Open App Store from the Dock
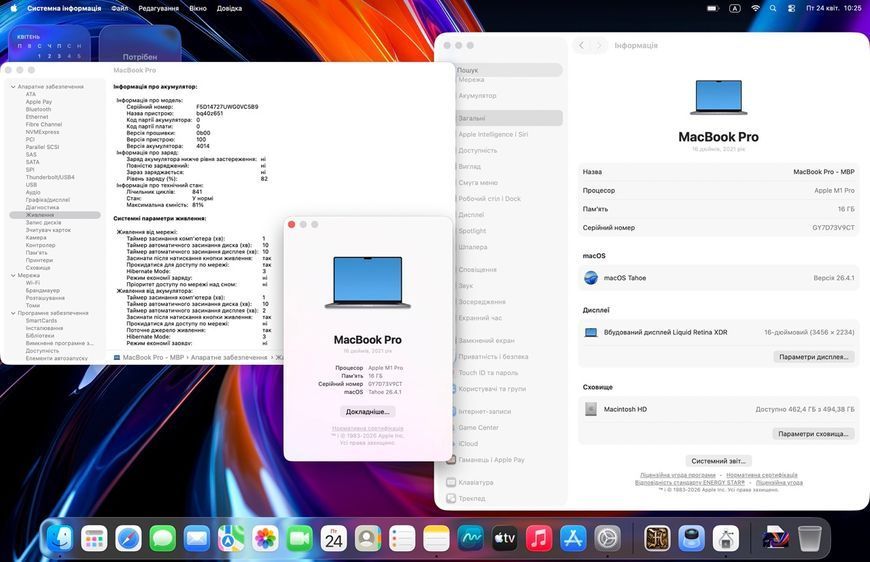Image resolution: width=870 pixels, height=562 pixels. tap(573, 538)
